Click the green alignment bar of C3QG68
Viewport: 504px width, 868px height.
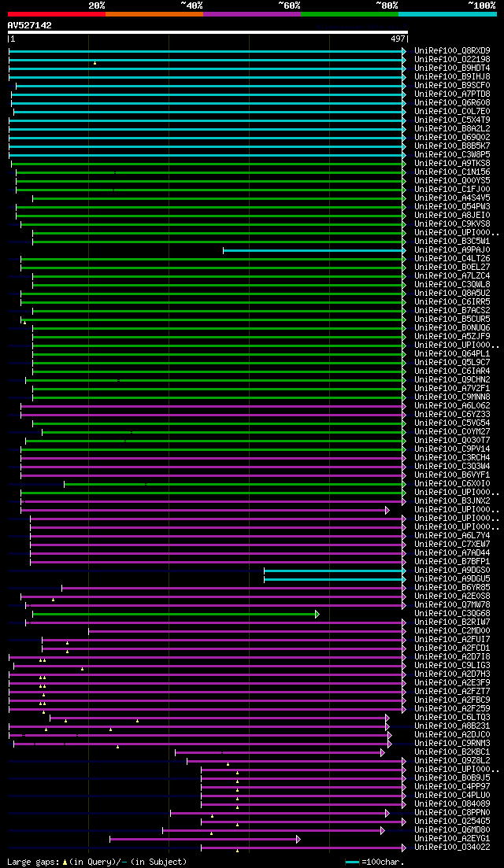click(x=176, y=614)
